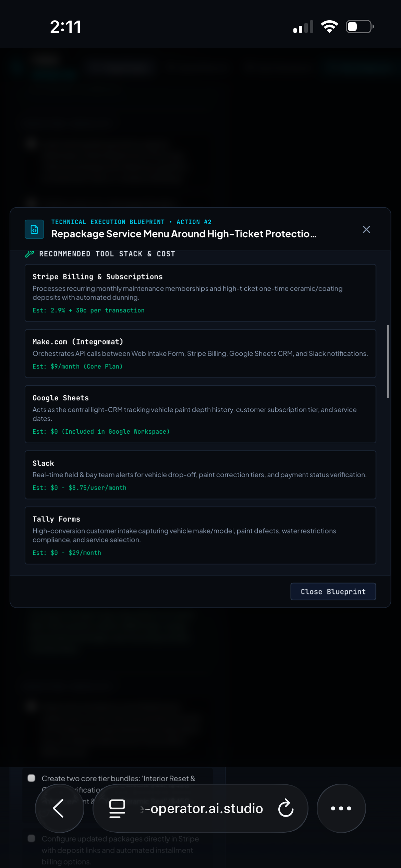Open the tabs icon in address bar
This screenshot has height=868, width=401.
coord(117,808)
